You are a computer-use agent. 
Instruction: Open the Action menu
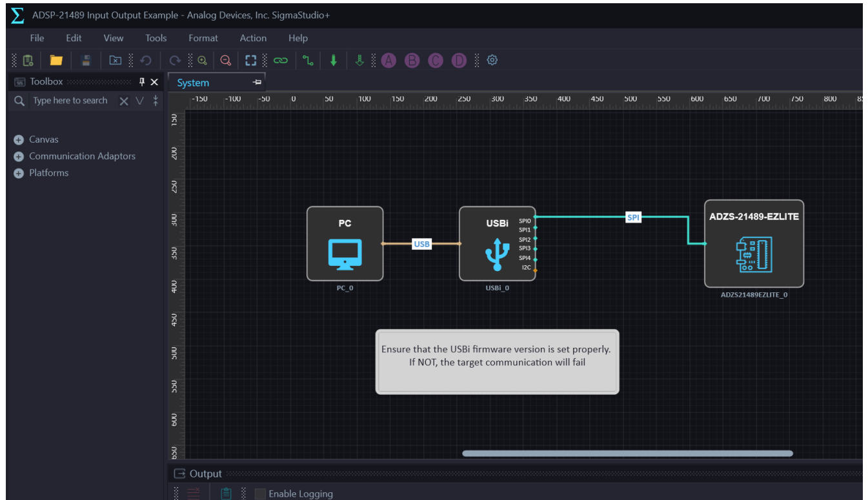pos(253,38)
